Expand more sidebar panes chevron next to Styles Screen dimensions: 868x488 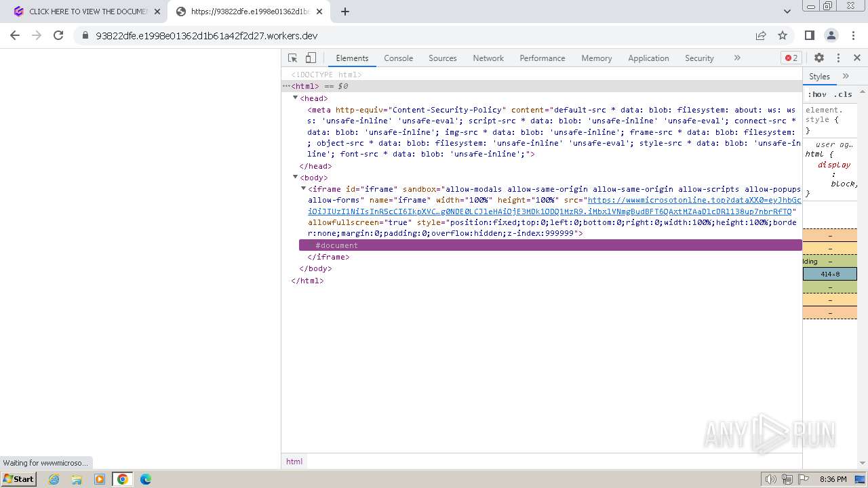846,77
